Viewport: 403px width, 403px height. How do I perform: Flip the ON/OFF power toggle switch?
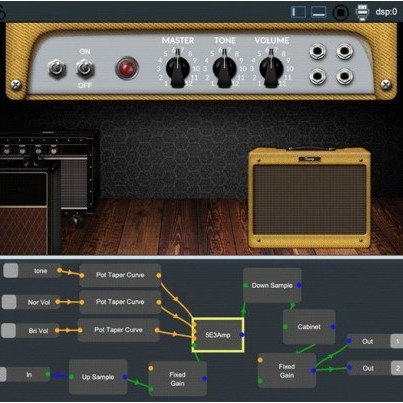coord(84,68)
